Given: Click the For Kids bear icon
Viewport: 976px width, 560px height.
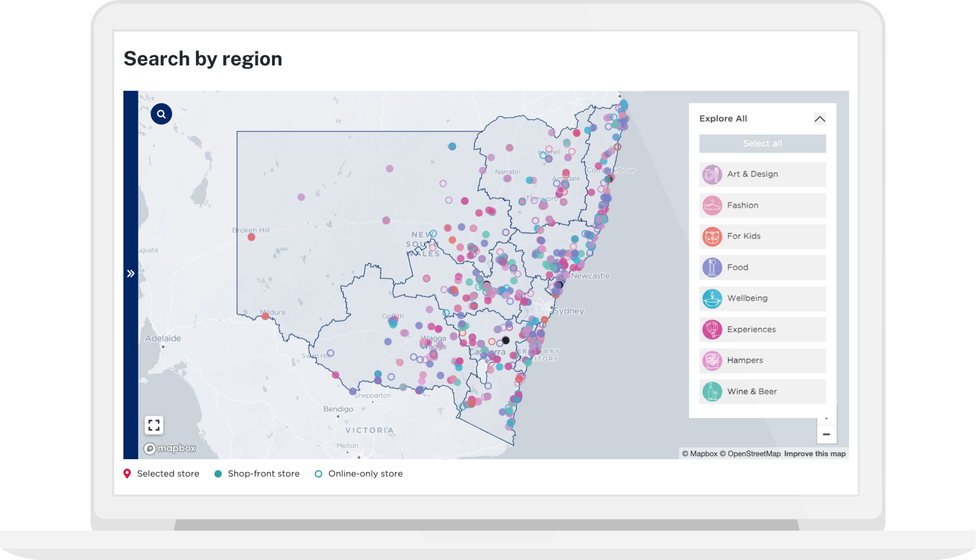Looking at the screenshot, I should click(x=712, y=237).
